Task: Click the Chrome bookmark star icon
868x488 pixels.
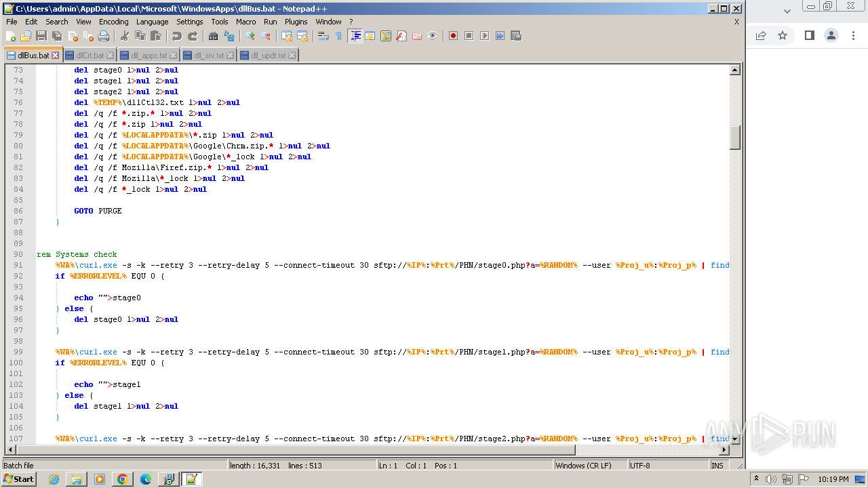Action: coord(783,35)
